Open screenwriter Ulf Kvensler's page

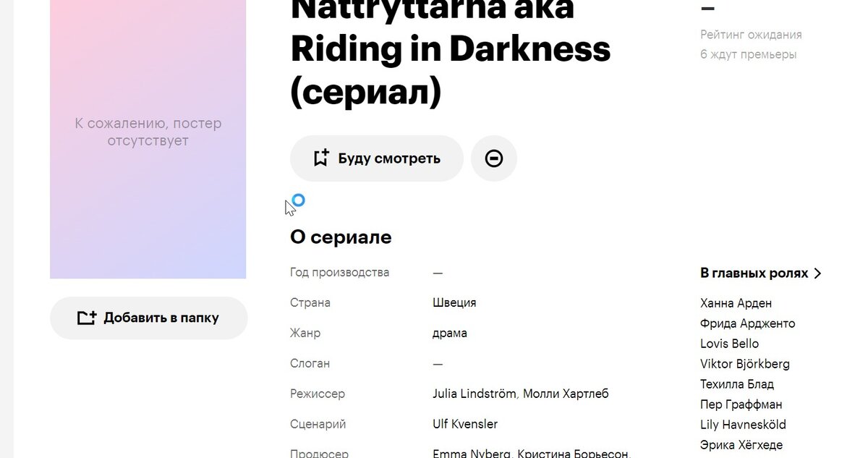[465, 424]
